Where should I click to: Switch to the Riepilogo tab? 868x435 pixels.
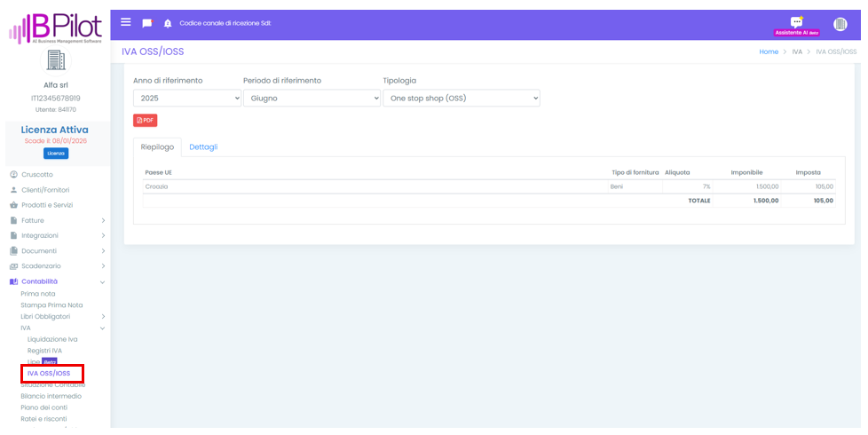(x=157, y=146)
